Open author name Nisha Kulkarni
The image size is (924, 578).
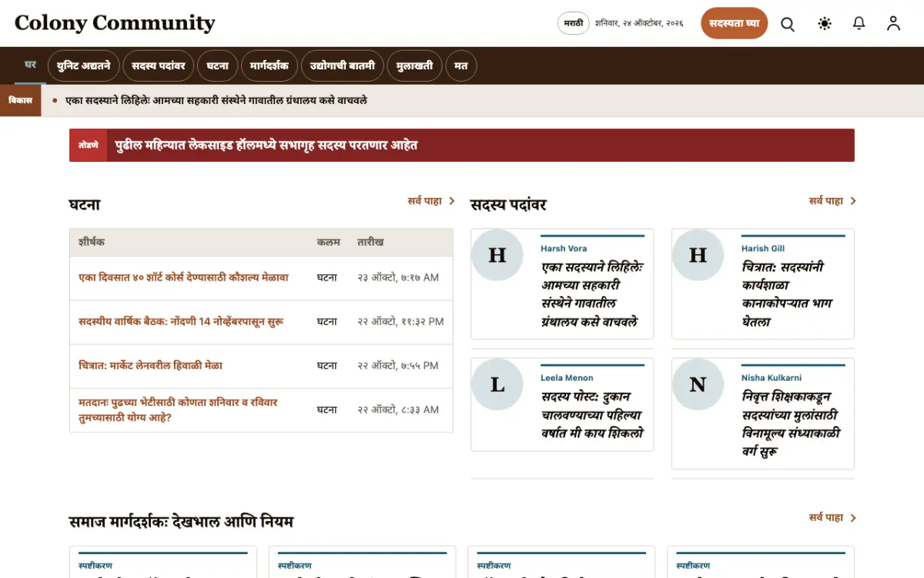tap(772, 378)
